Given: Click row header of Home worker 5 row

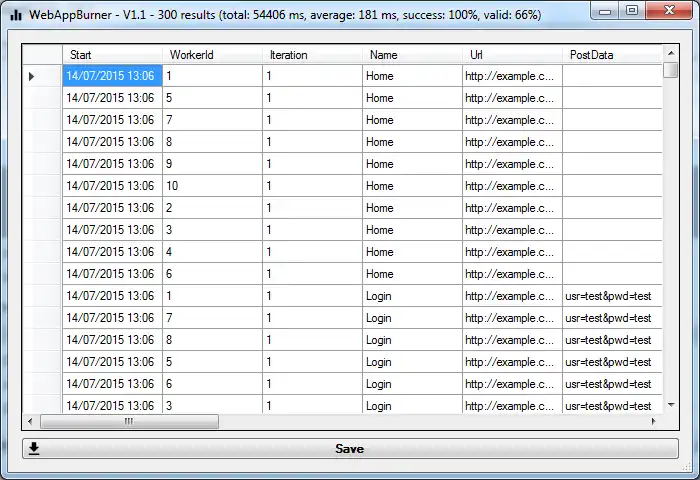Looking at the screenshot, I should click(42, 98).
